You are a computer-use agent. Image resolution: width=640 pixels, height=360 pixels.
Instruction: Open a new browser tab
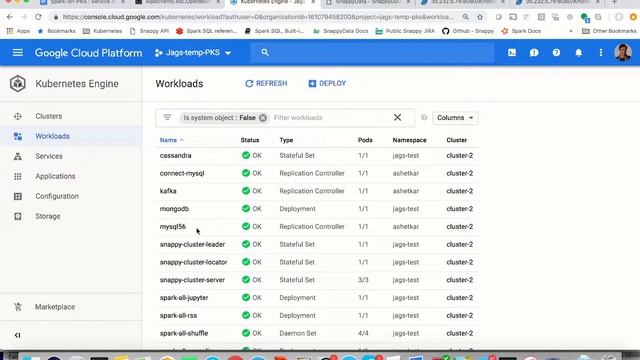pyautogui.click(x=615, y=2)
